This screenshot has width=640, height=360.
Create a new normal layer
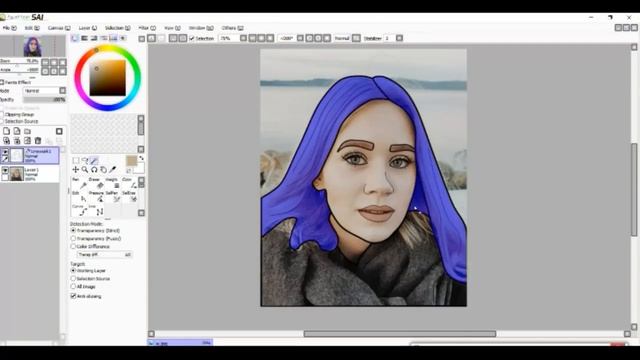(x=7, y=131)
